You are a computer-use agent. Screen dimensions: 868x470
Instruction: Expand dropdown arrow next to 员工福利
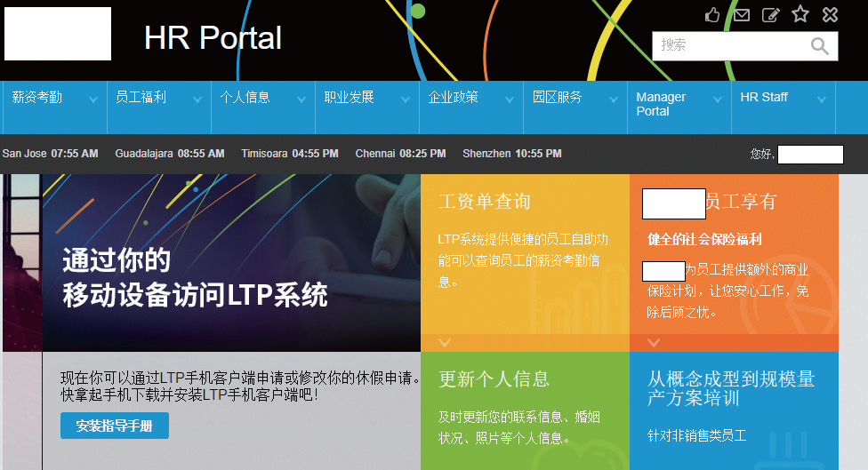(x=197, y=100)
